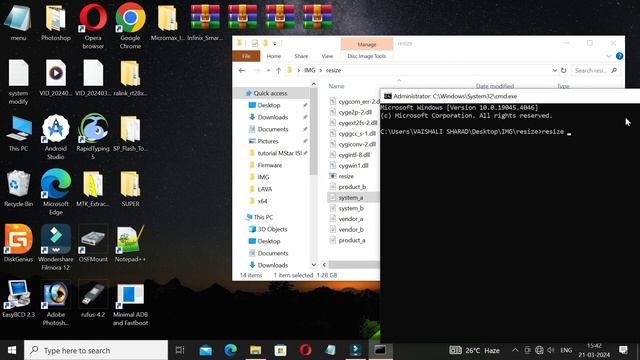The image size is (640, 360).
Task: Select LAVA folder in navigation pane
Action: pyautogui.click(x=264, y=189)
